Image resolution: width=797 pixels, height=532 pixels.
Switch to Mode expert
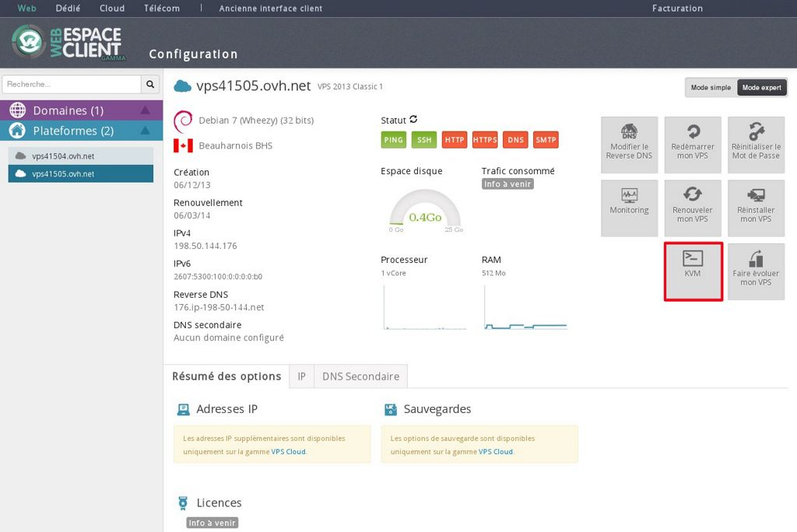tap(761, 87)
